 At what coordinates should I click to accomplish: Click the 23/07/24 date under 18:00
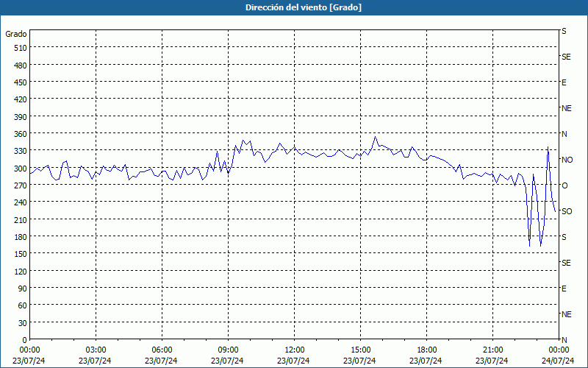click(x=426, y=361)
